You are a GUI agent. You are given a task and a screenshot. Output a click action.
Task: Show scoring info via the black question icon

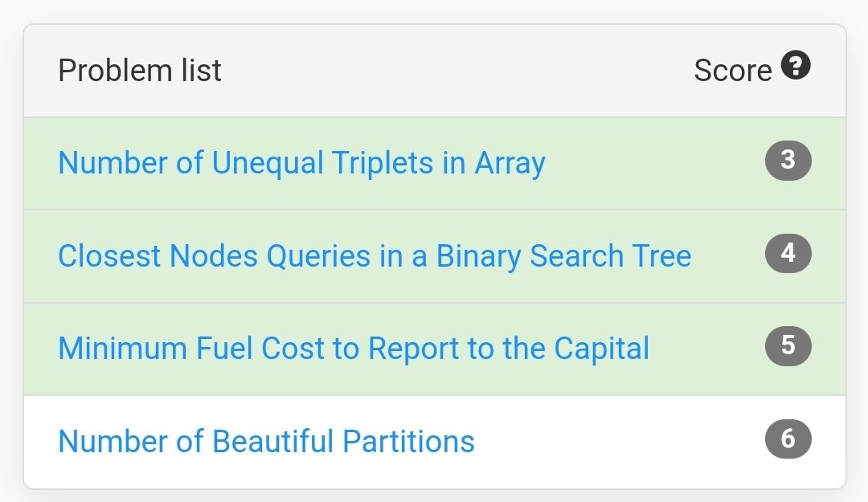796,65
